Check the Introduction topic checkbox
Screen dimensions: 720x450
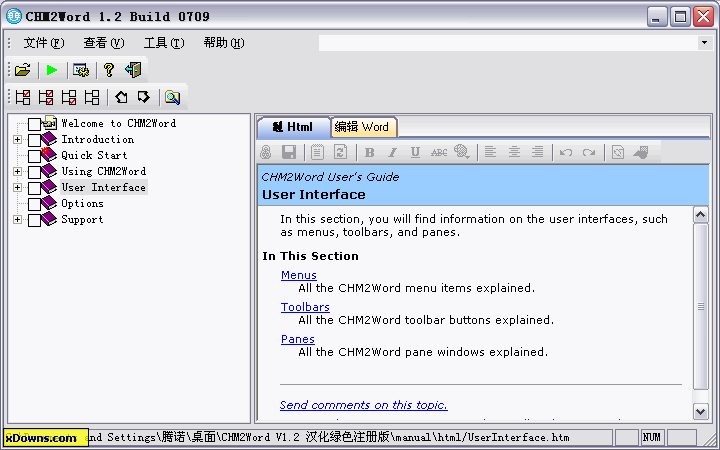pyautogui.click(x=34, y=140)
